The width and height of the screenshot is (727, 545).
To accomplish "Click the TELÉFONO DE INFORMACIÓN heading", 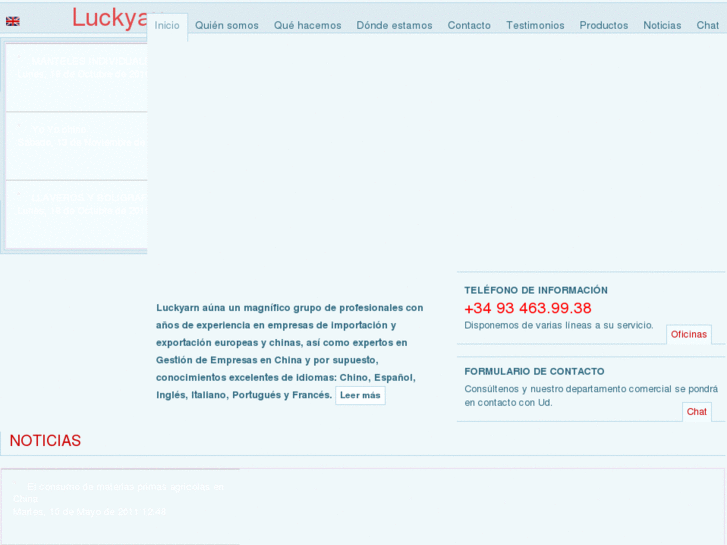I will point(536,290).
